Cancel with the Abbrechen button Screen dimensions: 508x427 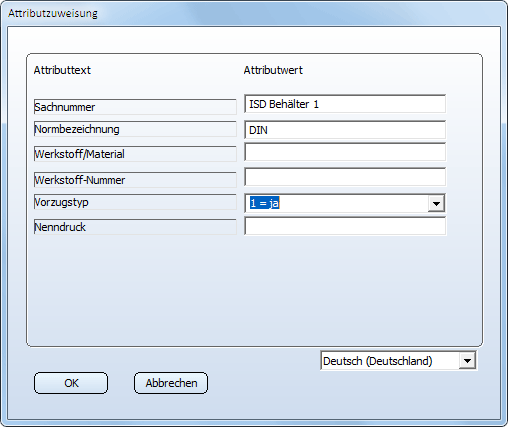coord(171,383)
